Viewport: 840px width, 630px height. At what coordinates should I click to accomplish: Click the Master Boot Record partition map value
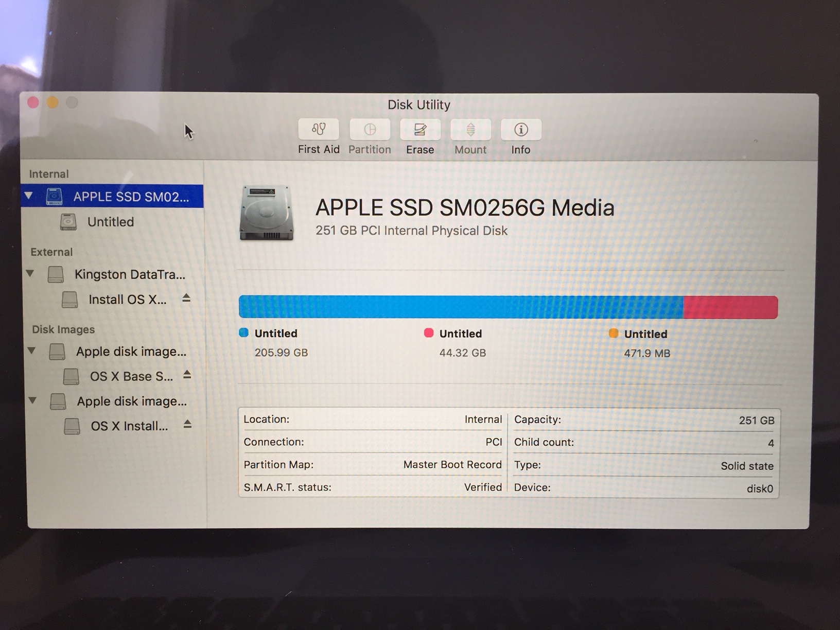click(452, 465)
